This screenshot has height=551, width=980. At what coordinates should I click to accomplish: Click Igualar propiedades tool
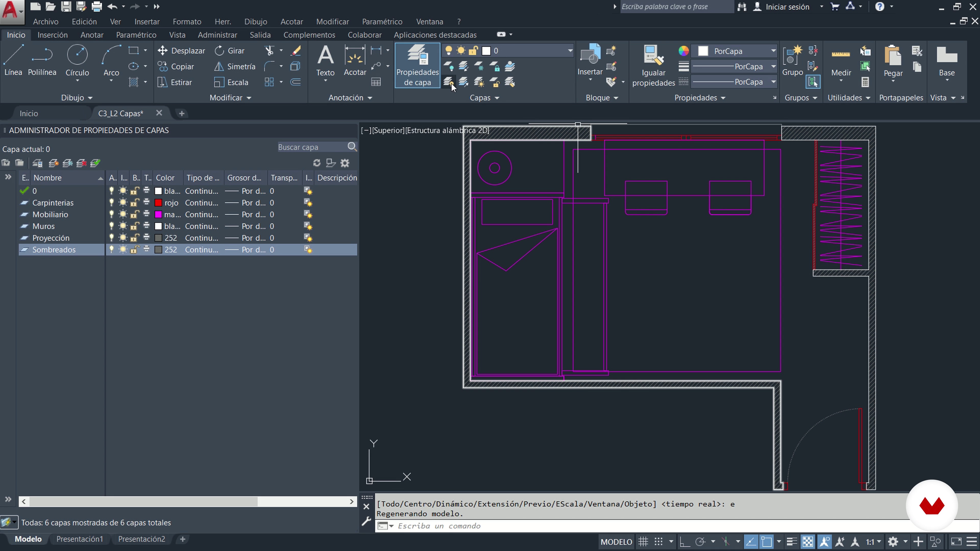pyautogui.click(x=654, y=65)
